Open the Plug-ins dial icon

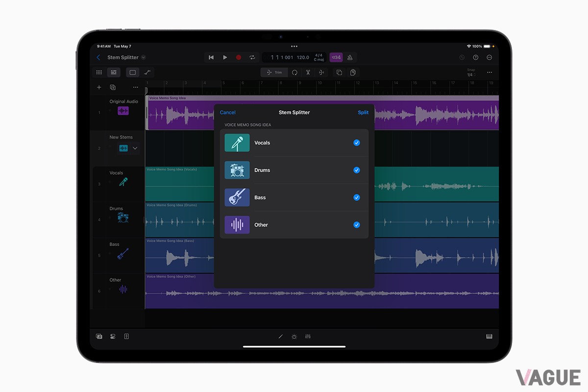coord(294,337)
